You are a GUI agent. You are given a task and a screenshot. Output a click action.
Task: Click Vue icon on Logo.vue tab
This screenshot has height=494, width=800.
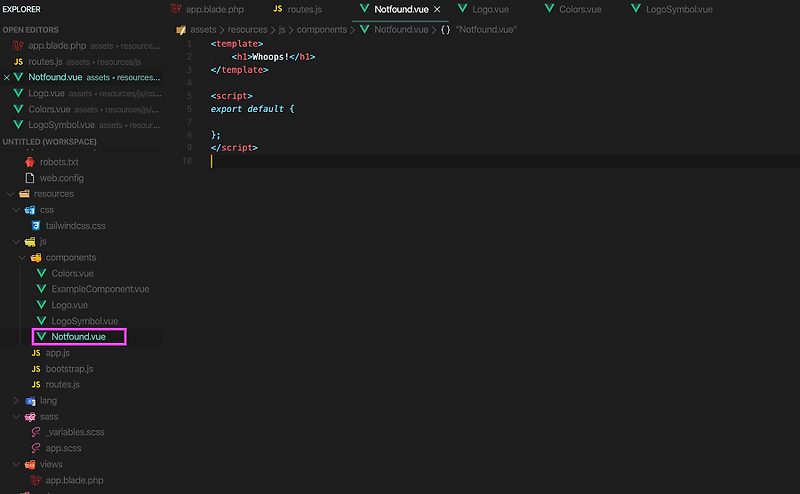coord(462,9)
